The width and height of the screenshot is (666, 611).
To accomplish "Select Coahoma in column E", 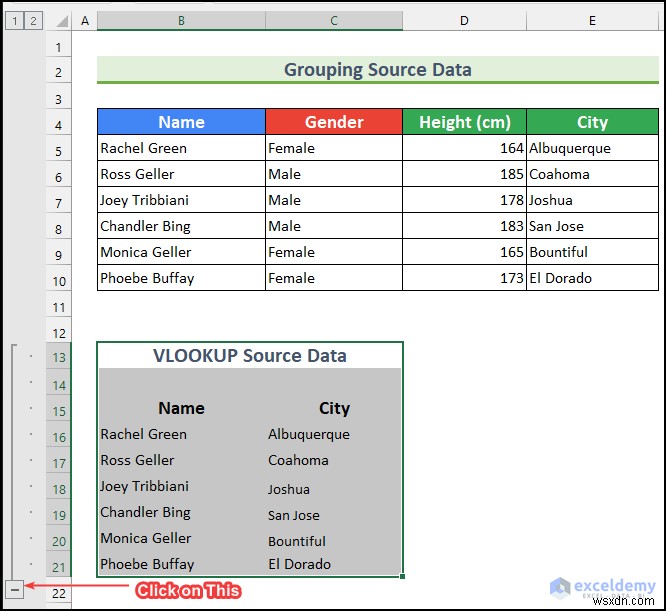I will tap(593, 174).
